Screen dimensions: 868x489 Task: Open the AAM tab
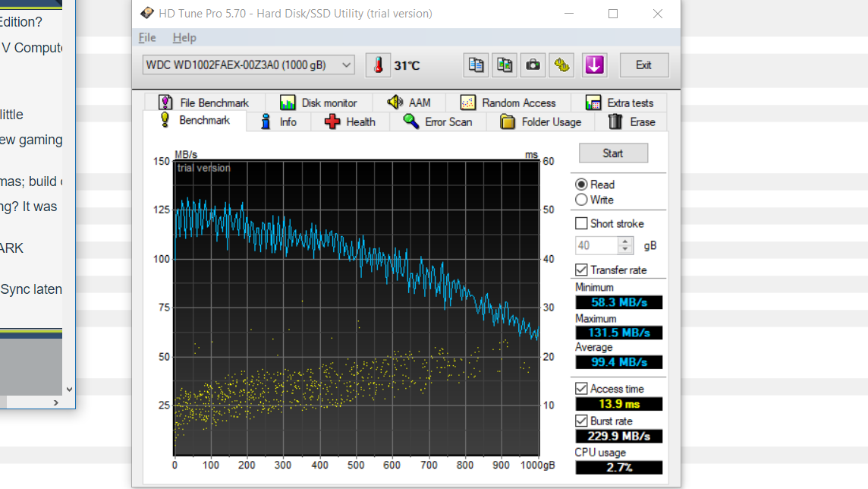(x=409, y=103)
